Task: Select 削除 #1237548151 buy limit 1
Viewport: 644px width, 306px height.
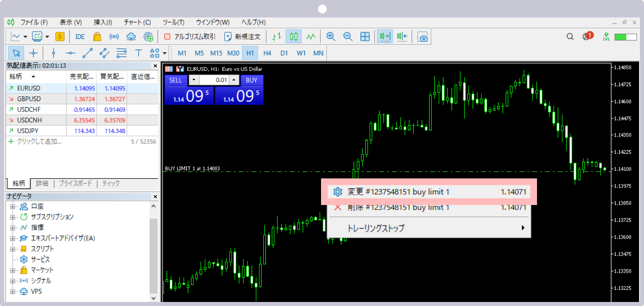Action: [x=429, y=207]
